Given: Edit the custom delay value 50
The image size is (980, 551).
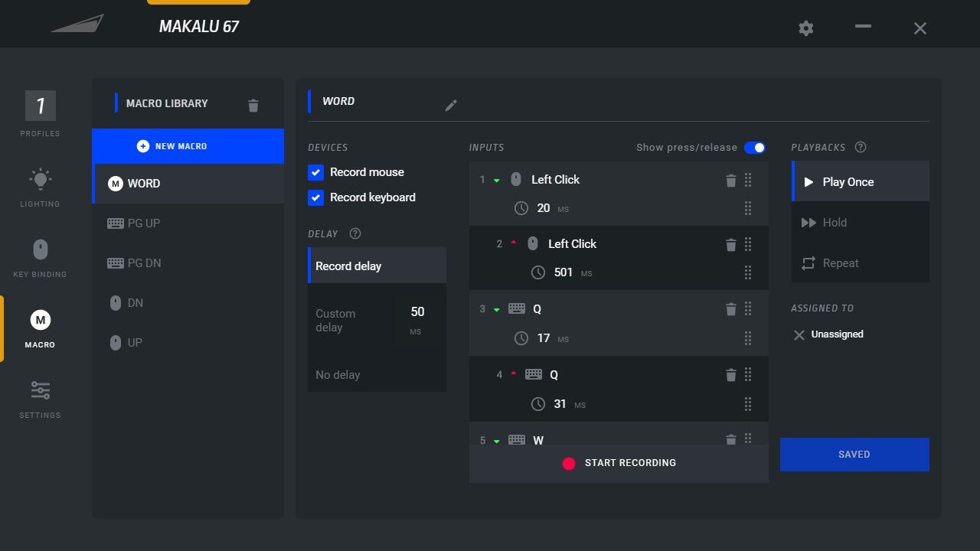Looking at the screenshot, I should click(417, 312).
